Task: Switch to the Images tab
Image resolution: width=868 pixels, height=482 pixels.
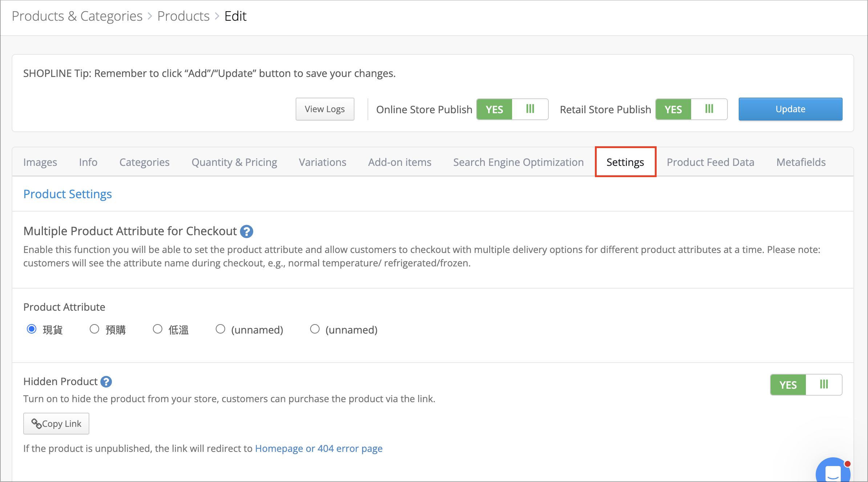Action: 40,162
